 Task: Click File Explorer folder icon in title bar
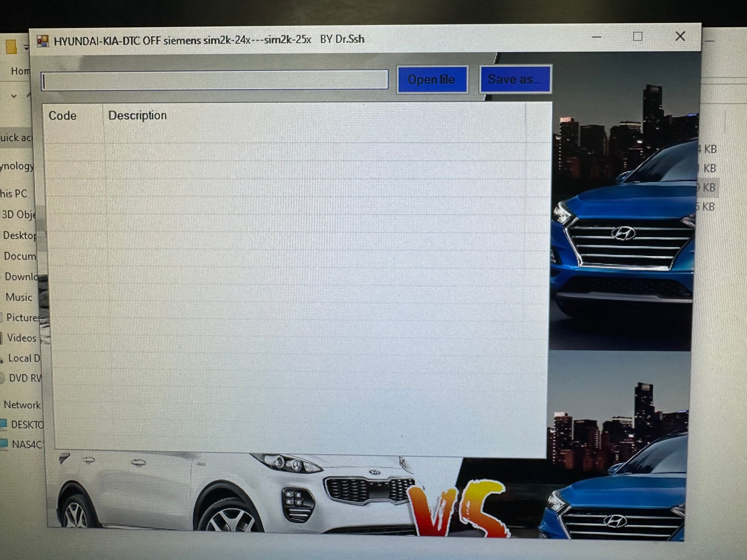point(11,47)
